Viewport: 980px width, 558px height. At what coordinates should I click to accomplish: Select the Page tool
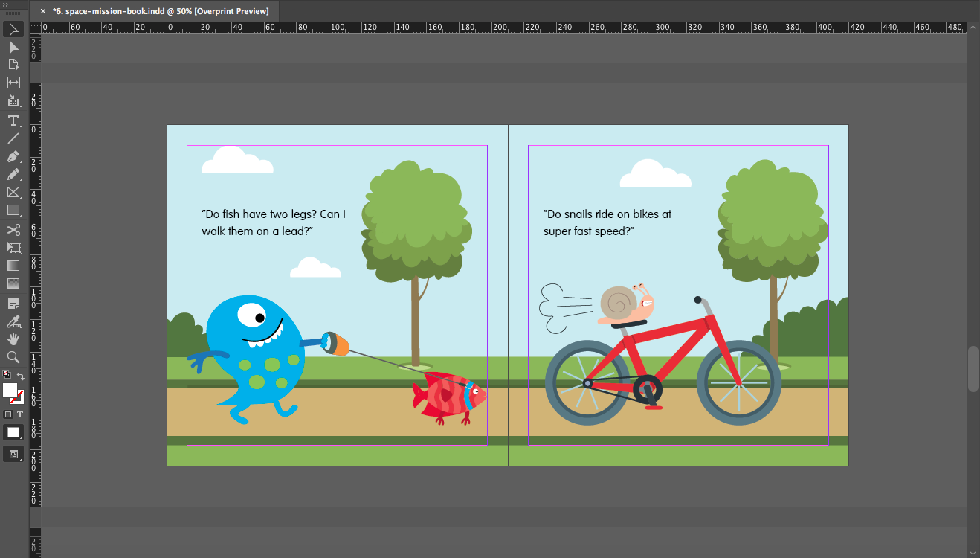click(x=13, y=65)
